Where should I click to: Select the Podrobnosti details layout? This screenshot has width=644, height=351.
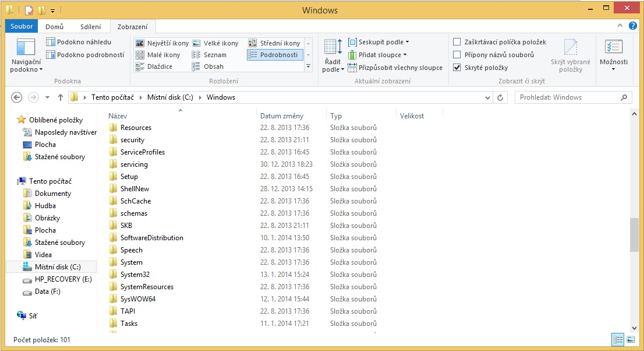(x=274, y=55)
